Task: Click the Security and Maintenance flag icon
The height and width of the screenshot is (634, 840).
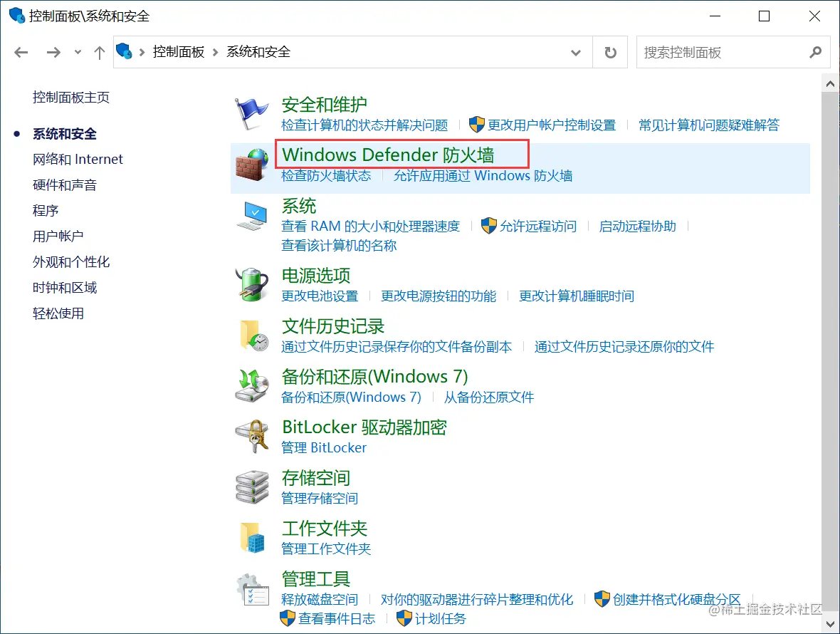Action: coord(251,114)
